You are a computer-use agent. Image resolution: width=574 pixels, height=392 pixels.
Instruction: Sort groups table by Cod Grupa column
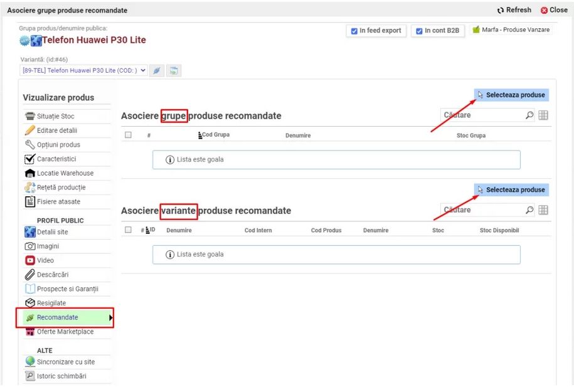215,135
